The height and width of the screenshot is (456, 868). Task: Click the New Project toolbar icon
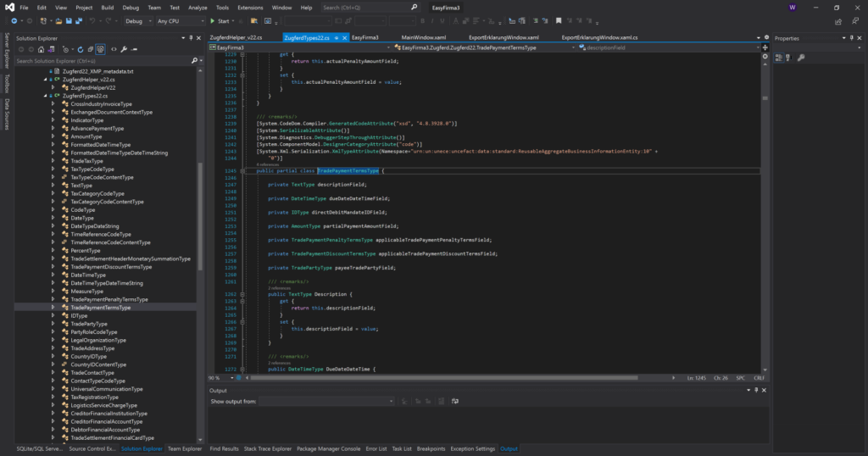click(44, 21)
